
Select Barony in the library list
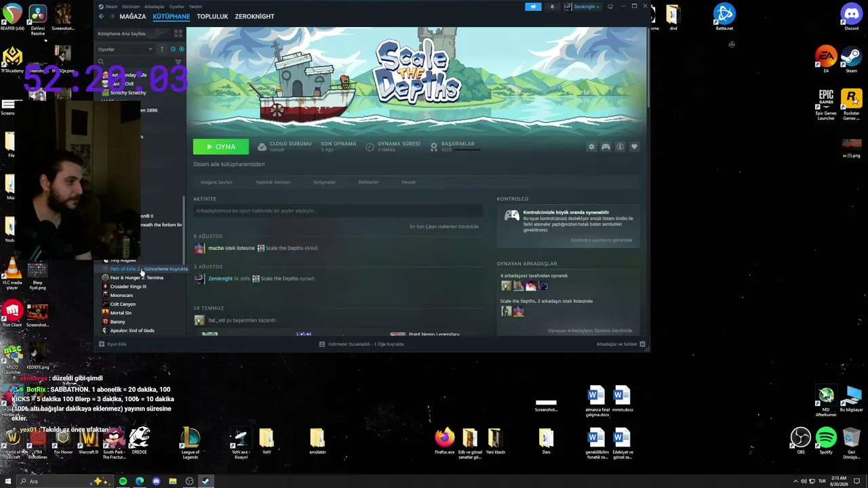(117, 322)
